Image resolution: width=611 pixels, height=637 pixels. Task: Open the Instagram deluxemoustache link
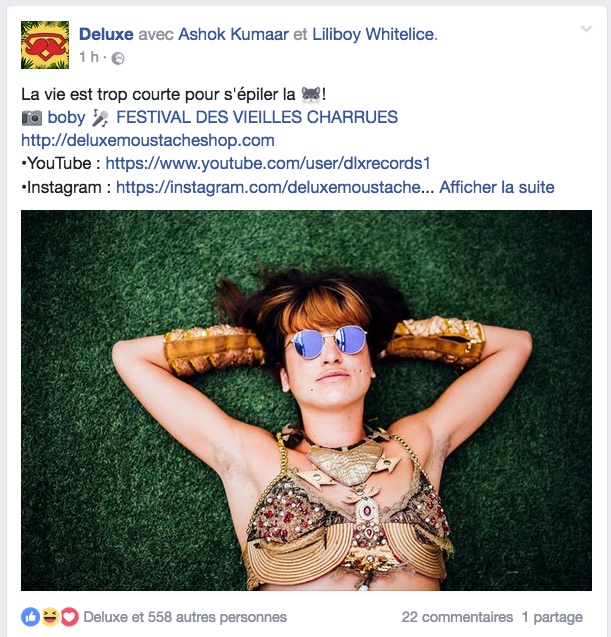click(275, 187)
